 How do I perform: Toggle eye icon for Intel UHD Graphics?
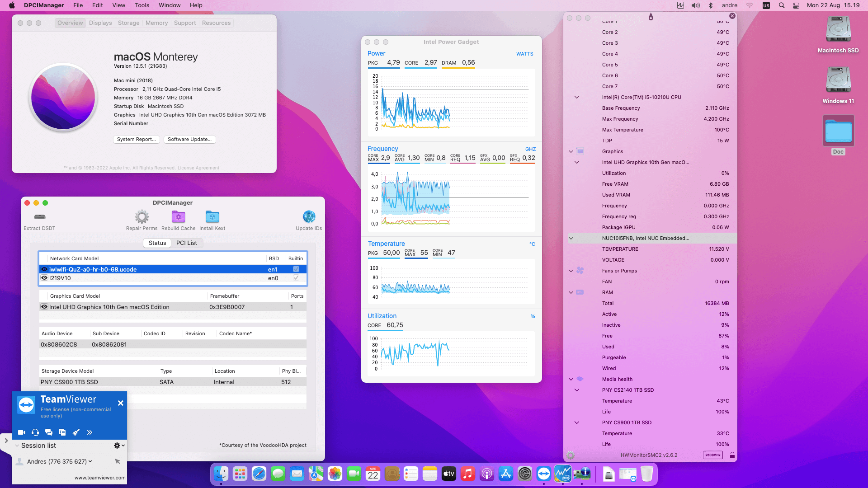point(44,307)
